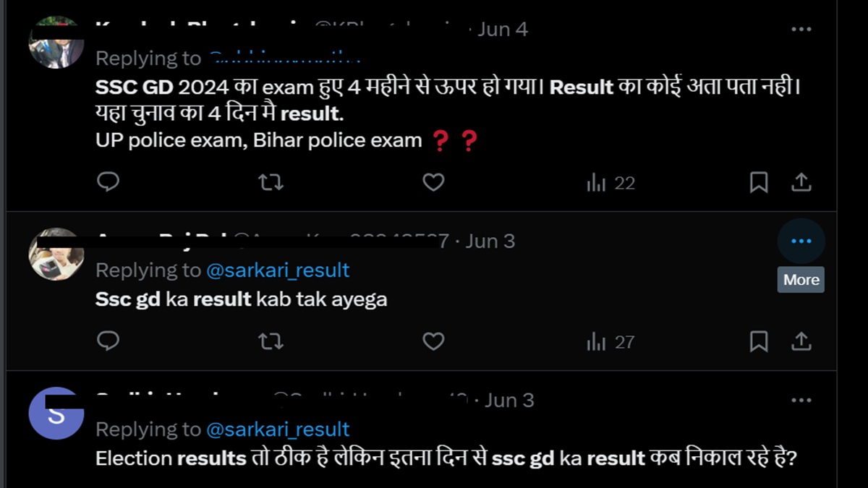This screenshot has height=488, width=868.
Task: Open the Jun 3 timestamp of second tweet
Action: 490,241
